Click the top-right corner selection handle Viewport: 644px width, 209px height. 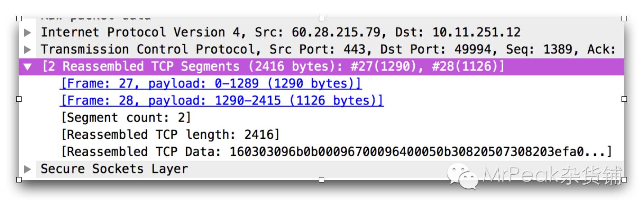[x=624, y=18]
